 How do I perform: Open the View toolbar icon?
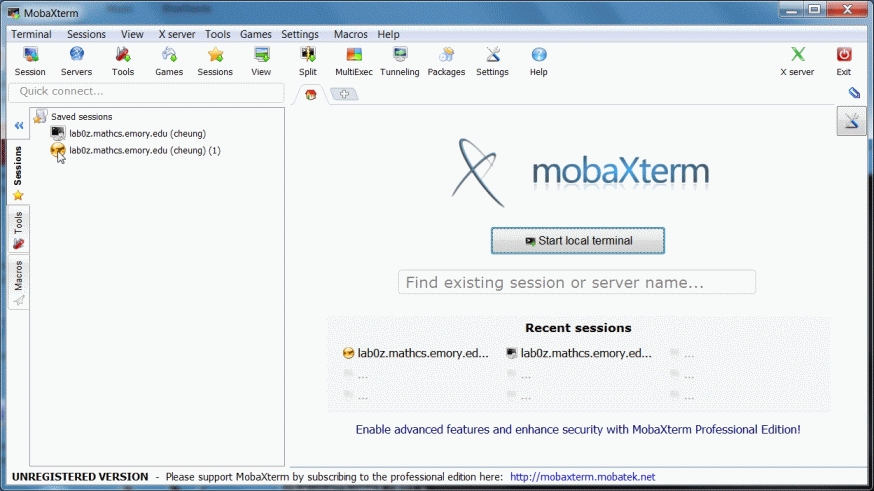pos(261,61)
